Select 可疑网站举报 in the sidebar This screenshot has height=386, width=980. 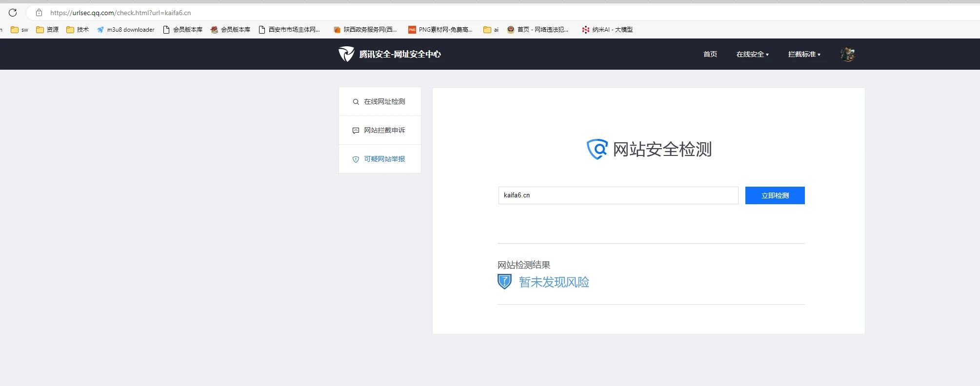click(x=380, y=159)
